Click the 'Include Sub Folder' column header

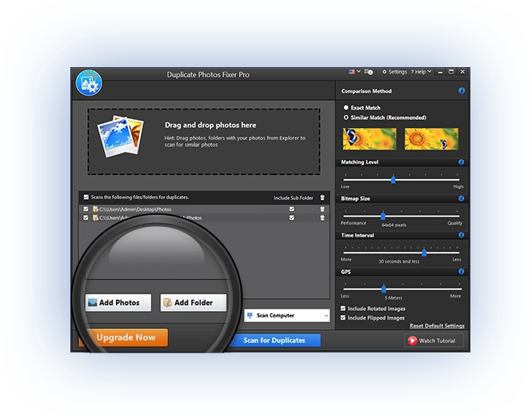pyautogui.click(x=294, y=197)
